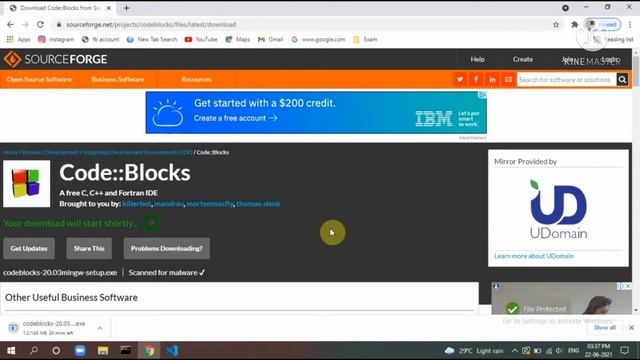Screen dimensions: 640x360
Task: Open the Chrome three-dot menu
Action: [x=631, y=24]
